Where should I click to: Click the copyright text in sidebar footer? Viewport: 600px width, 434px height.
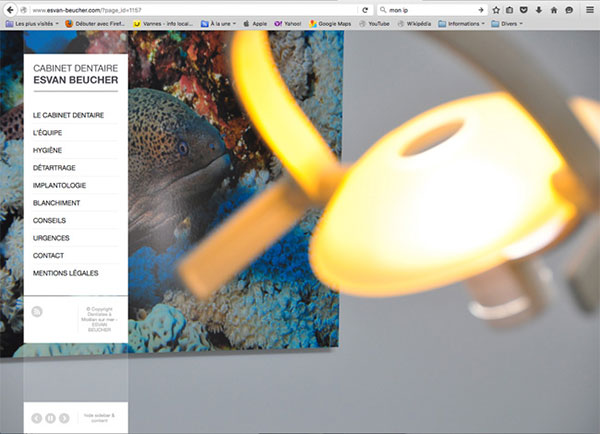click(x=99, y=319)
